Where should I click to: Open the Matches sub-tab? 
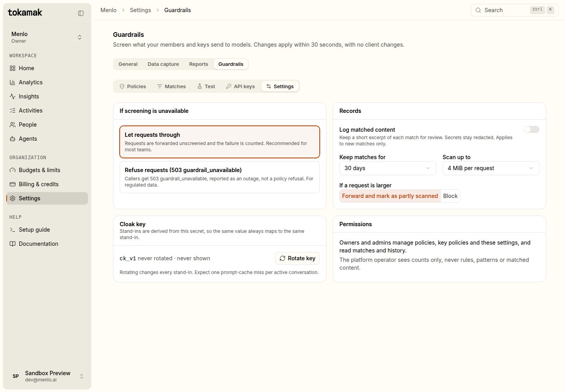(171, 86)
